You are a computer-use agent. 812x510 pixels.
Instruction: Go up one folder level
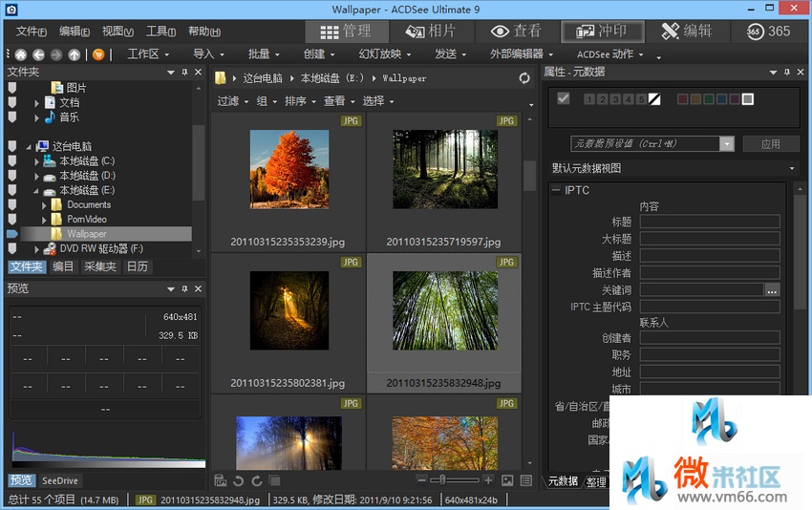pos(75,54)
